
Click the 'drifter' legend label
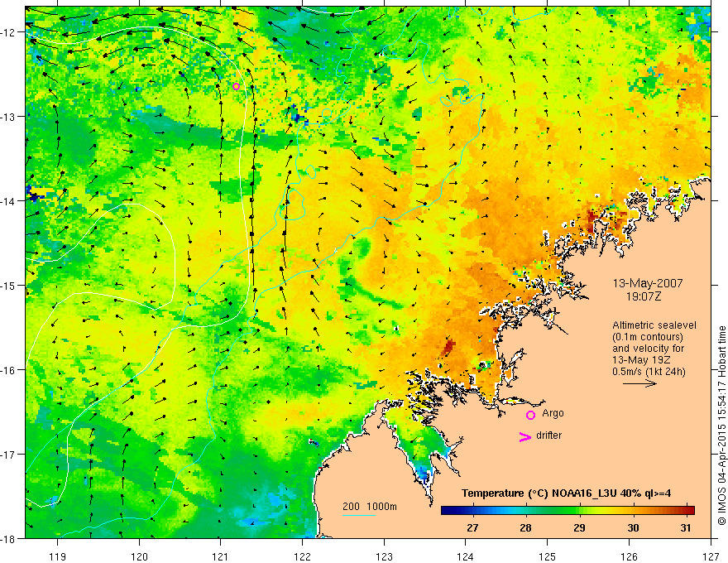click(548, 435)
